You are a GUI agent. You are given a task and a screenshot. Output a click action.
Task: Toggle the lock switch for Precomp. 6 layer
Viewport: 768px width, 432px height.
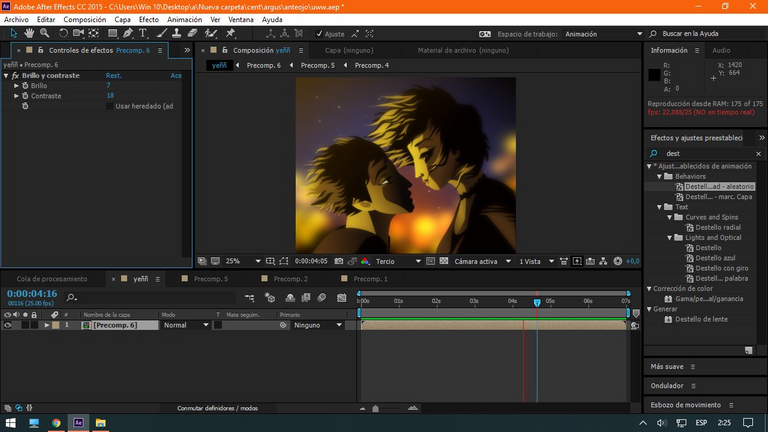34,325
